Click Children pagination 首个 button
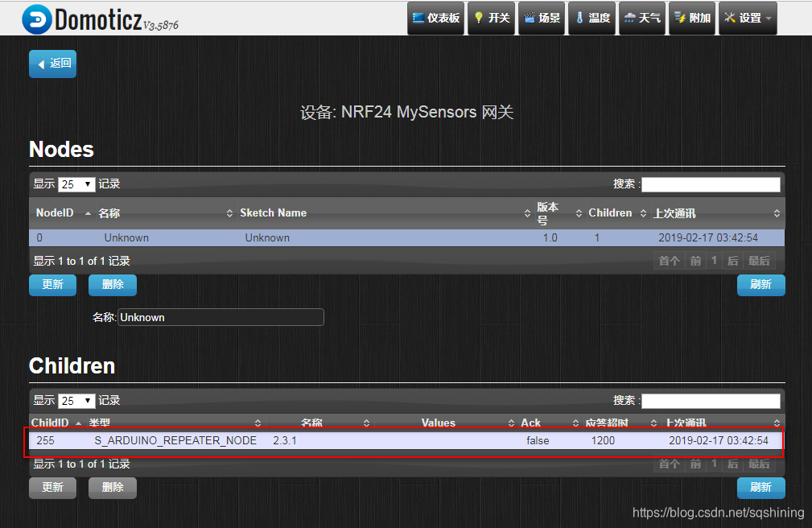 669,464
